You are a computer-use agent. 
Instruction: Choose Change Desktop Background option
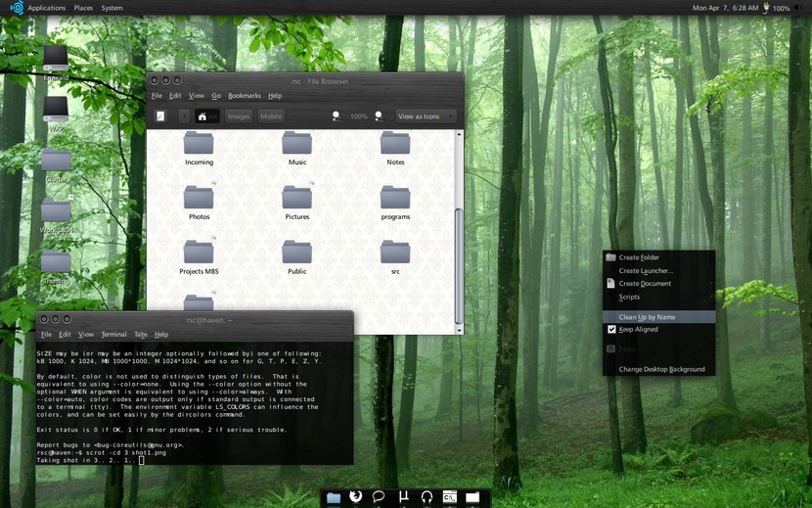pyautogui.click(x=661, y=370)
